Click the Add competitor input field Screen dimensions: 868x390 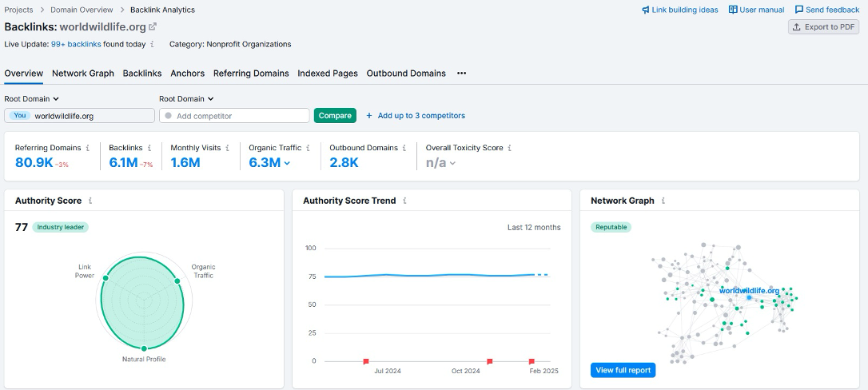234,116
